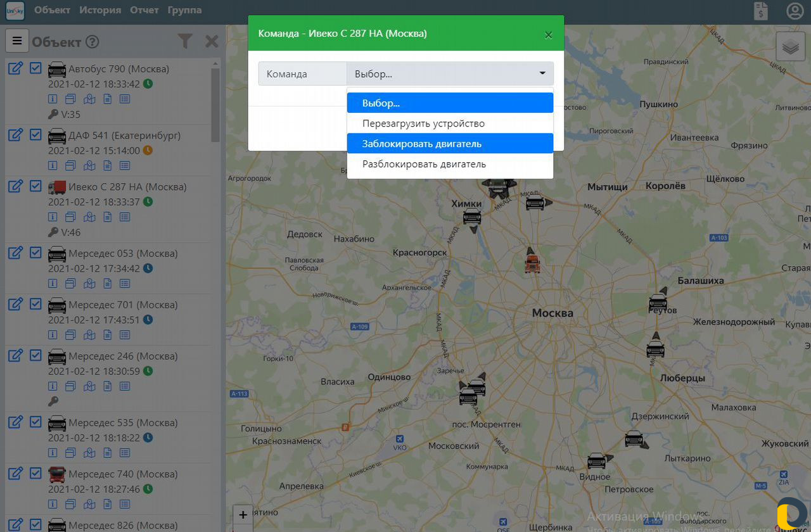Choose Перезагрузить устройство command
Viewport: 811px width, 532px height.
(x=450, y=123)
